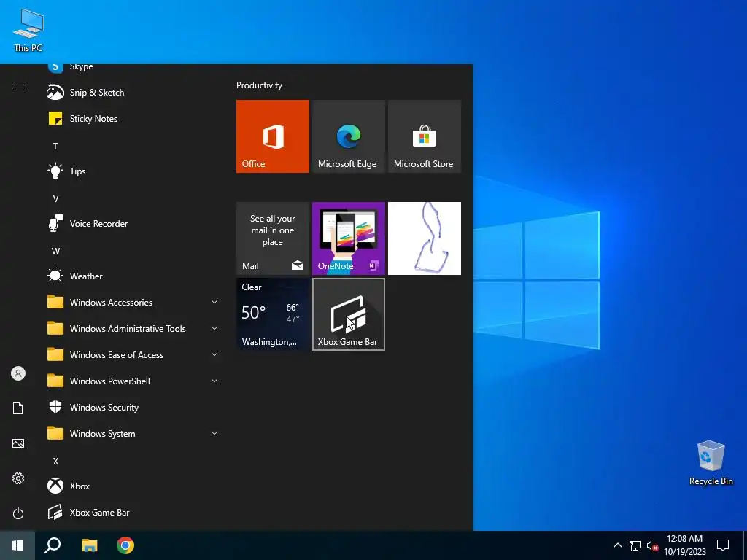Open File Explorer from taskbar
747x560 pixels.
(89, 545)
